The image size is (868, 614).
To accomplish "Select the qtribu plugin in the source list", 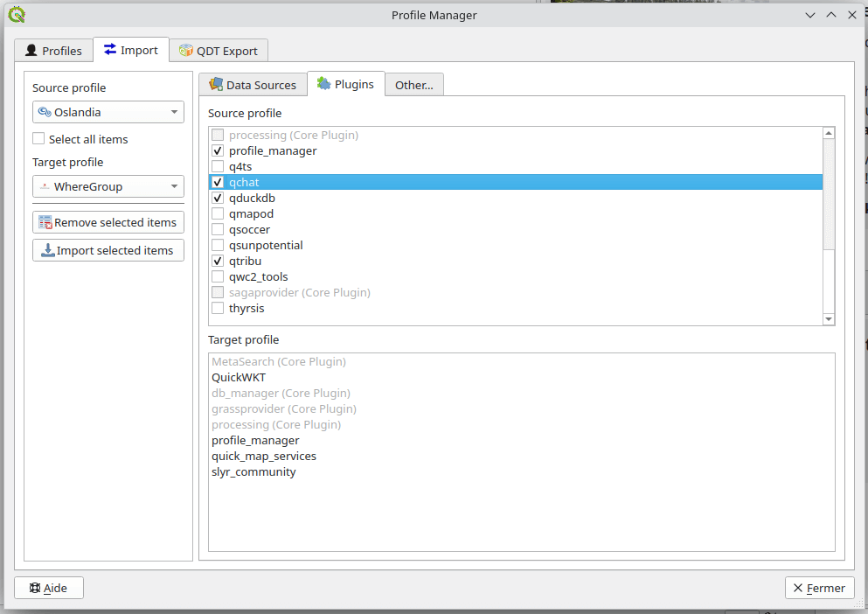I will (x=246, y=261).
